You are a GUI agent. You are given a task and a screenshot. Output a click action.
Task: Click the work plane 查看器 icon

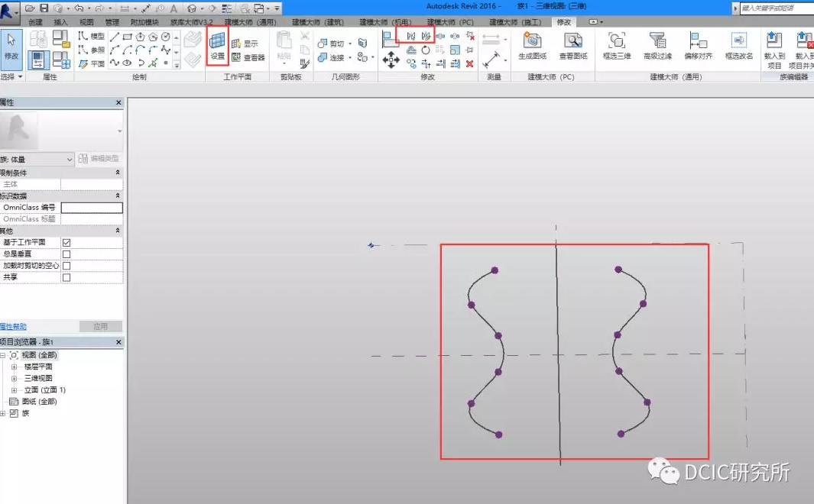pyautogui.click(x=236, y=57)
